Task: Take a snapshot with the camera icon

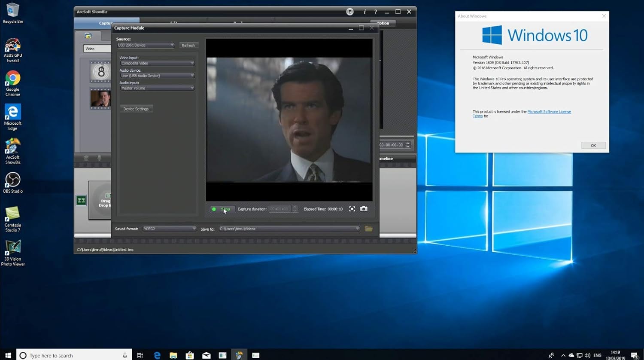Action: (x=364, y=209)
